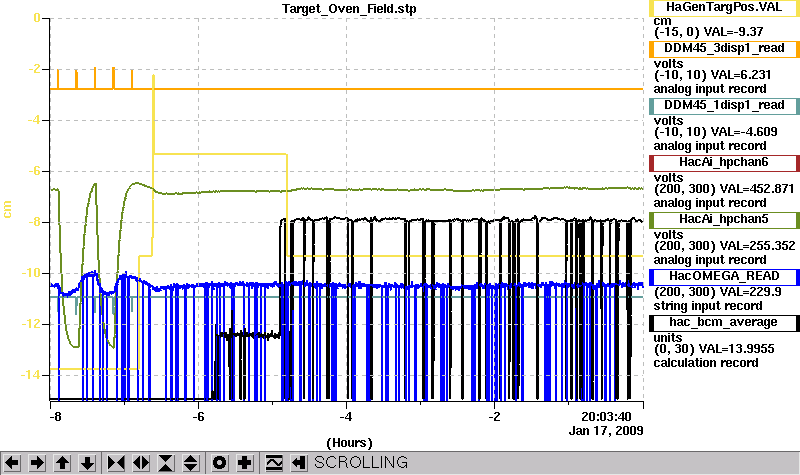Select the HacAi_hpchan5 legend entry
800x475 pixels.
point(724,220)
